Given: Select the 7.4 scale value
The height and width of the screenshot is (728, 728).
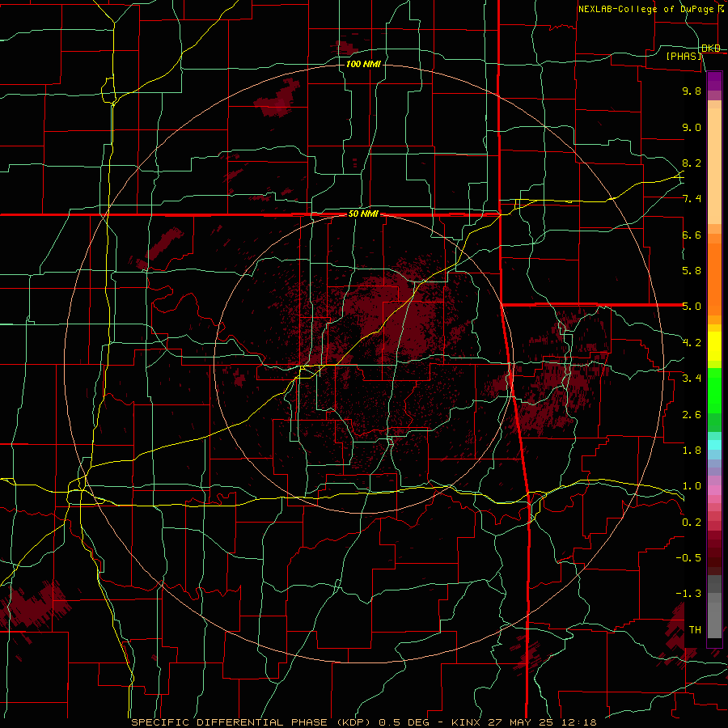Looking at the screenshot, I should [x=692, y=199].
